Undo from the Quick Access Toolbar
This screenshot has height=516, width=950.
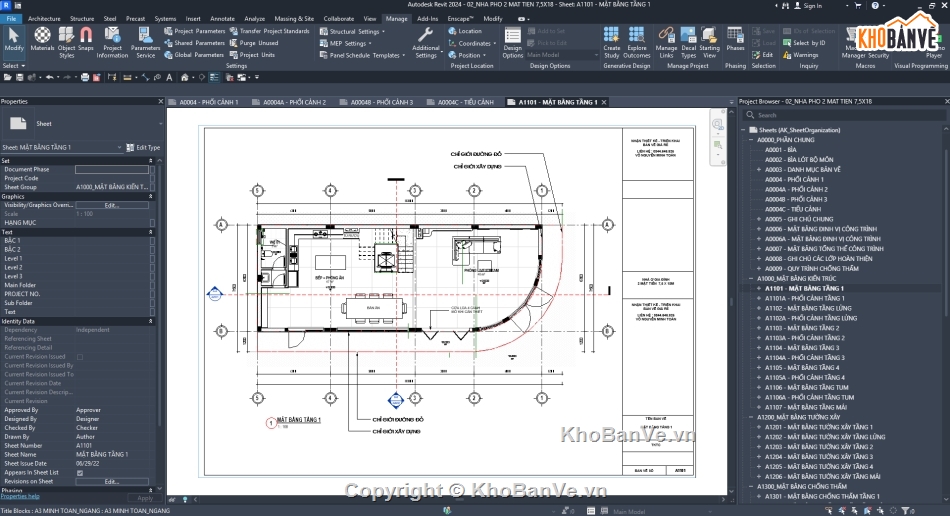[x=50, y=78]
